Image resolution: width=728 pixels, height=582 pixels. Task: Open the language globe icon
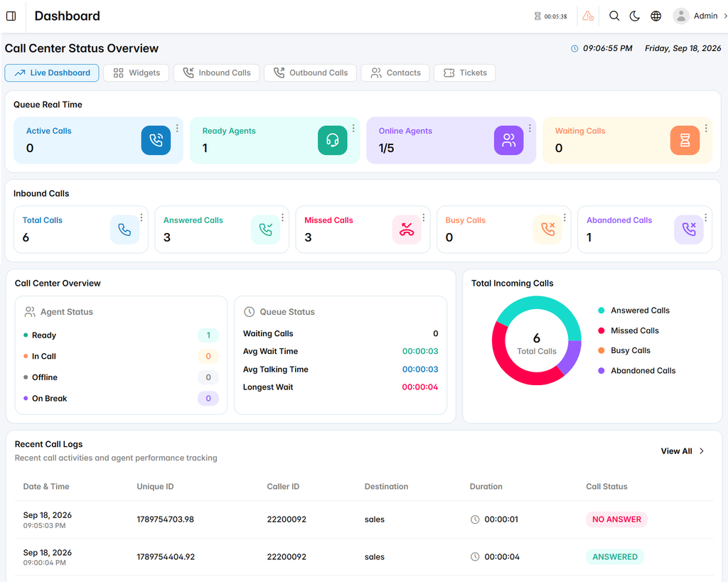point(655,16)
